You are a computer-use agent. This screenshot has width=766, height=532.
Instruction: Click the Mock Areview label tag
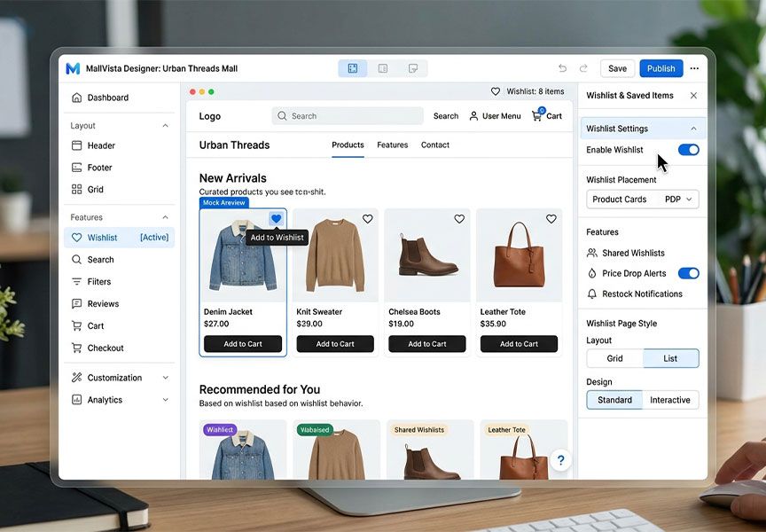(224, 203)
